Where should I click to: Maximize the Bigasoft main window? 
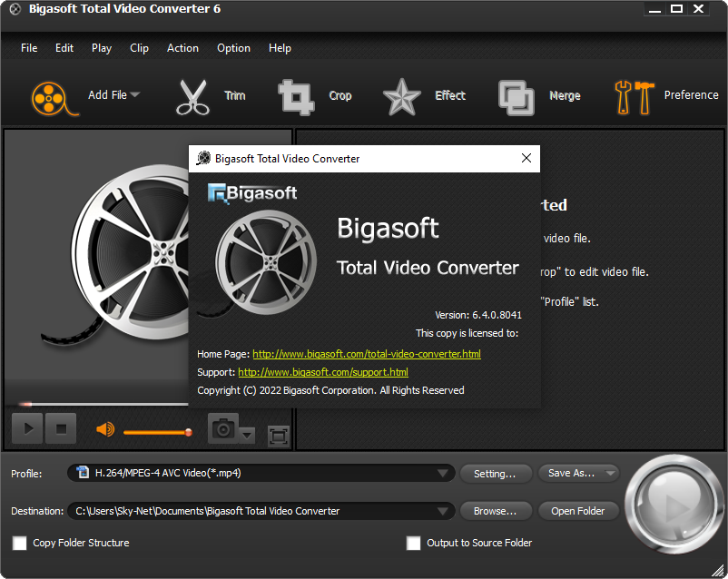677,8
